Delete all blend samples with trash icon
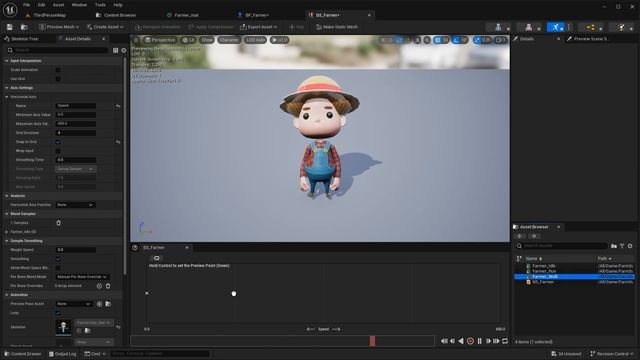 point(58,223)
